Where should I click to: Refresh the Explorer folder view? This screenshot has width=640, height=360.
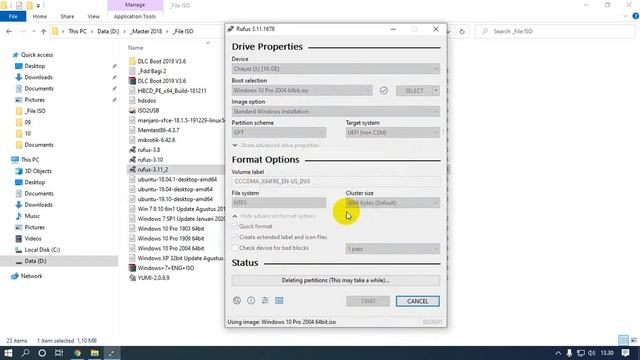462,31
